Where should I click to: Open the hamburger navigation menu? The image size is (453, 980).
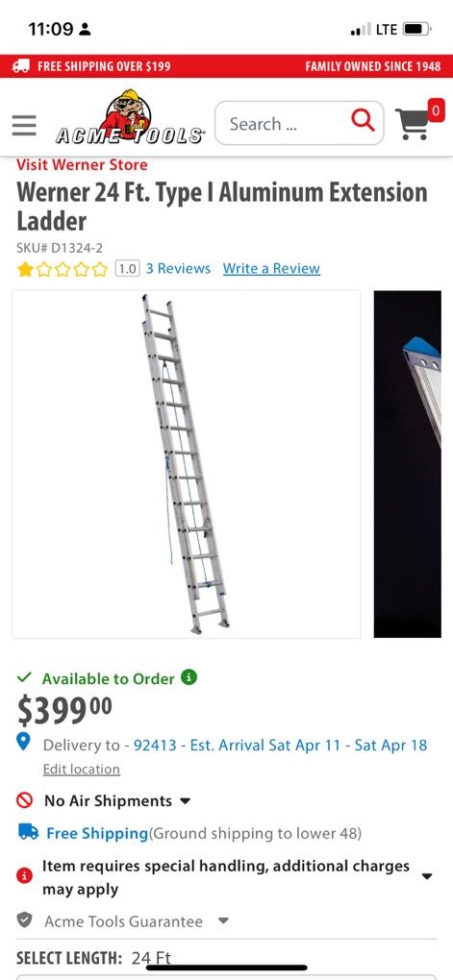coord(24,125)
